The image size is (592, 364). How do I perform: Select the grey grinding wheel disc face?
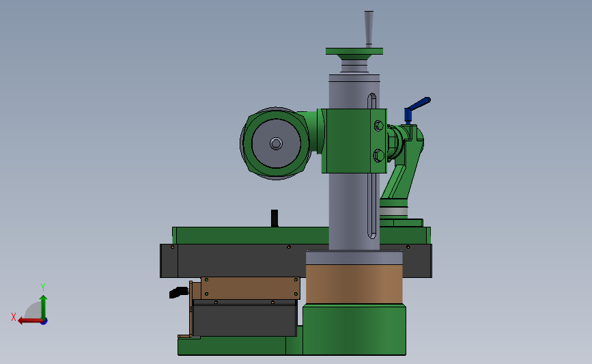(277, 143)
